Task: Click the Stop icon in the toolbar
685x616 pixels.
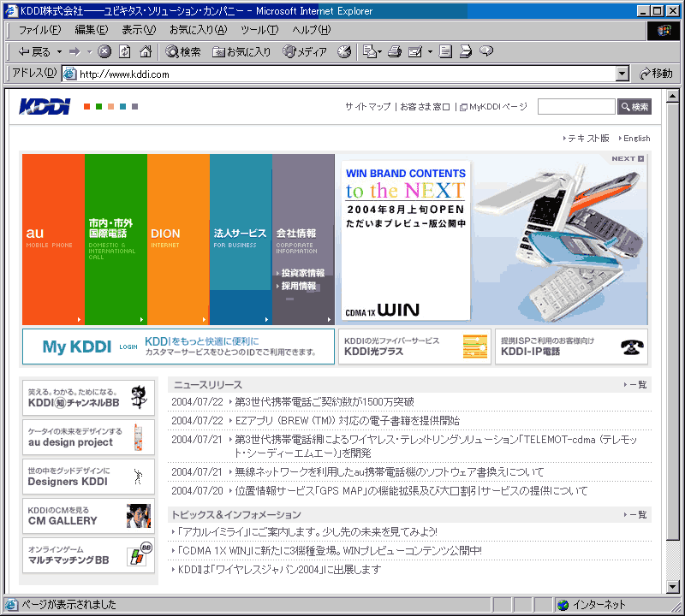Action: [x=104, y=51]
